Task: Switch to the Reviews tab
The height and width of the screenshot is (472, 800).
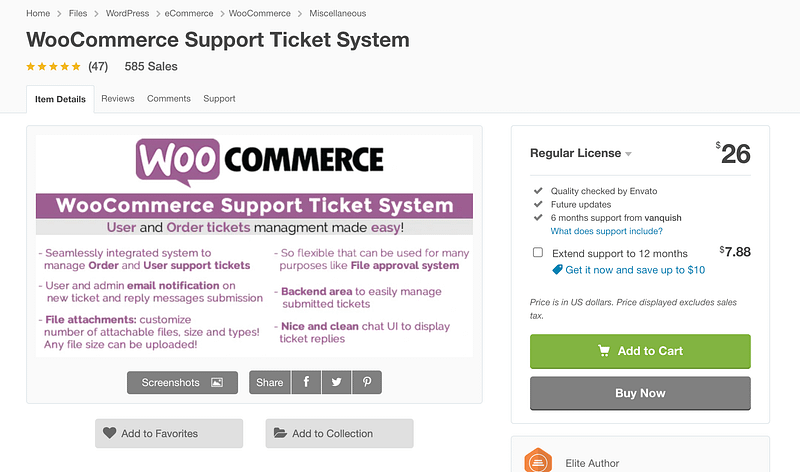Action: (117, 99)
